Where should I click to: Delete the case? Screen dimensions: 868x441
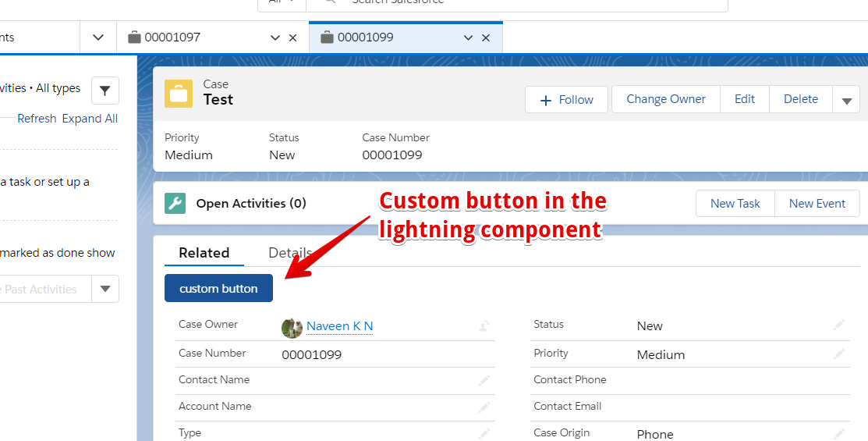(800, 99)
